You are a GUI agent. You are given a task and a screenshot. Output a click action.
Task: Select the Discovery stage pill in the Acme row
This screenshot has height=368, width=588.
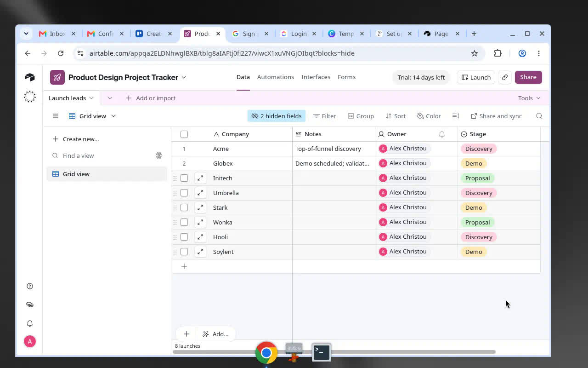(x=479, y=149)
